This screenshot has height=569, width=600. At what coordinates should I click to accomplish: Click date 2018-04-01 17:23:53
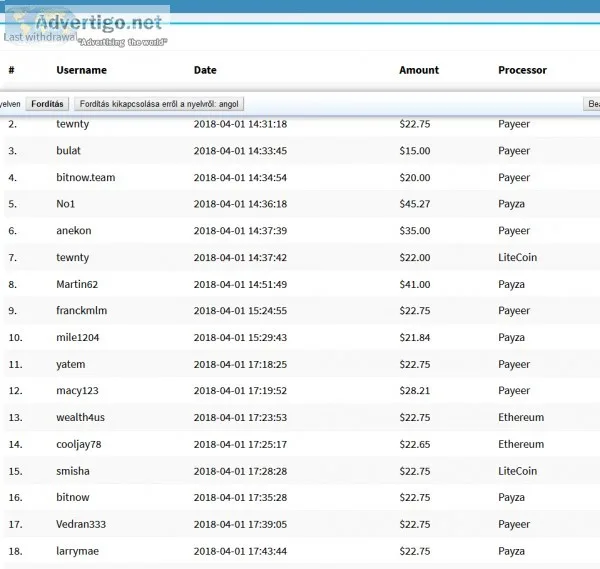(x=240, y=417)
